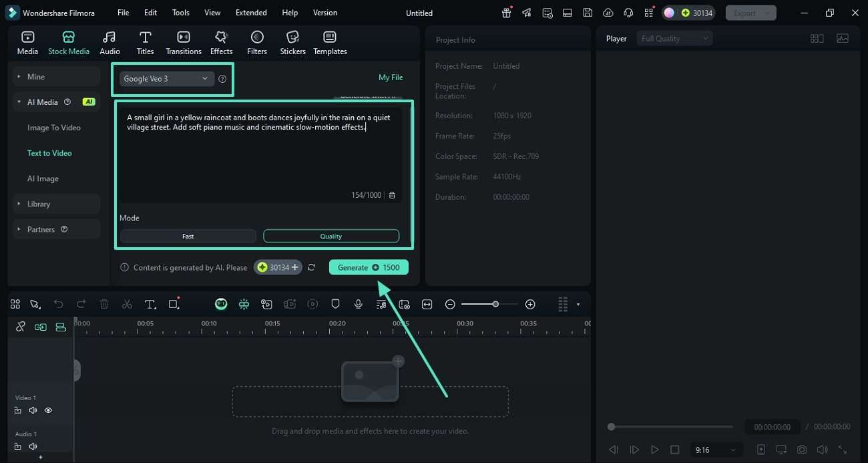Image resolution: width=868 pixels, height=463 pixels.
Task: Click the paper plane share icon
Action: point(527,13)
